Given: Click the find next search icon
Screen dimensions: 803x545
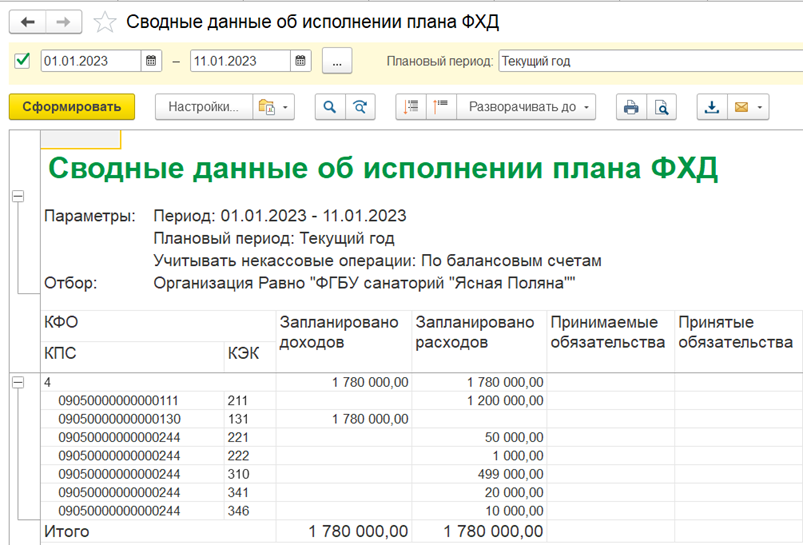Looking at the screenshot, I should [361, 107].
